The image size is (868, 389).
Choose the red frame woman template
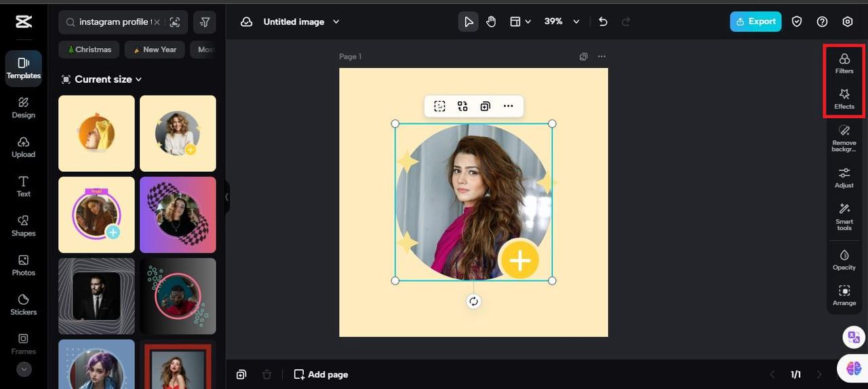(x=178, y=364)
